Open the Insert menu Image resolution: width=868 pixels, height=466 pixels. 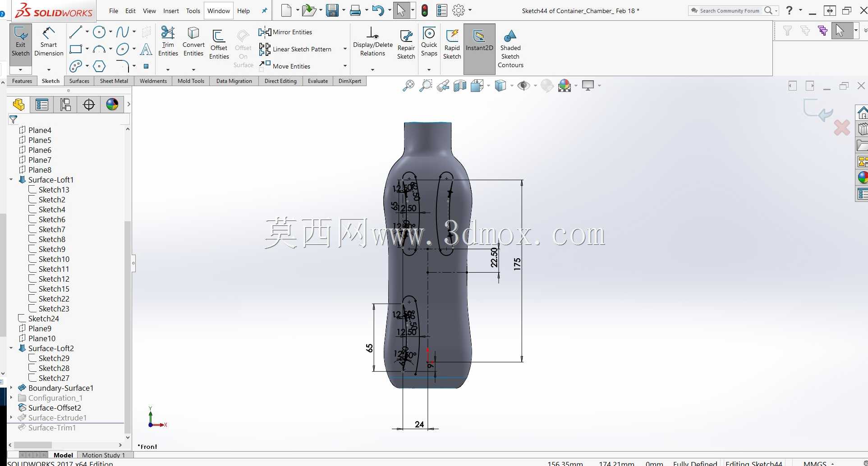point(171,11)
